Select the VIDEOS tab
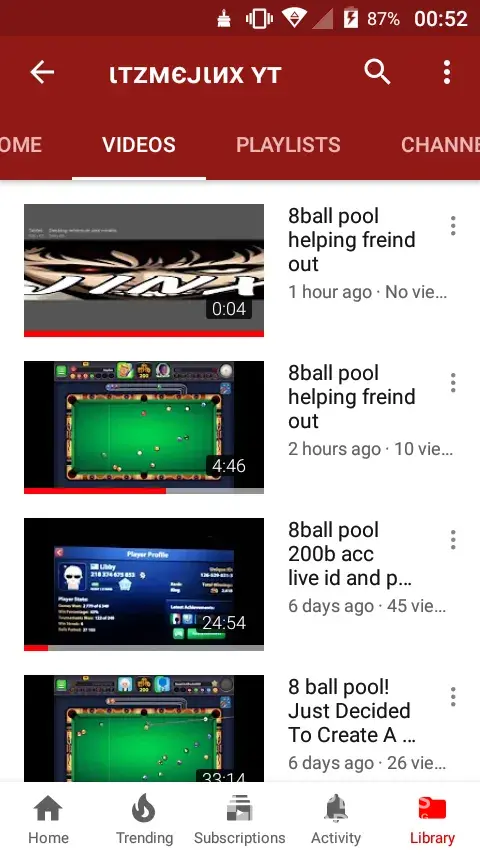Viewport: 480px width, 854px height. click(x=139, y=145)
